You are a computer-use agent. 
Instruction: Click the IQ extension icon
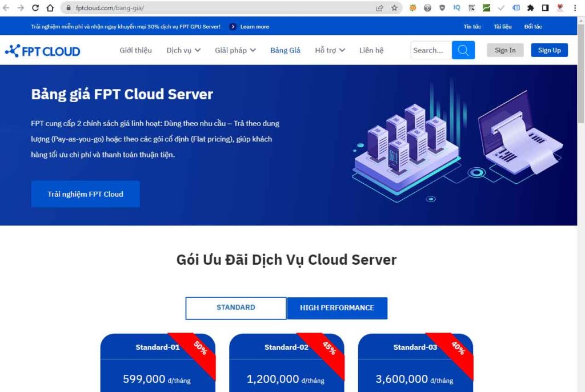click(456, 9)
